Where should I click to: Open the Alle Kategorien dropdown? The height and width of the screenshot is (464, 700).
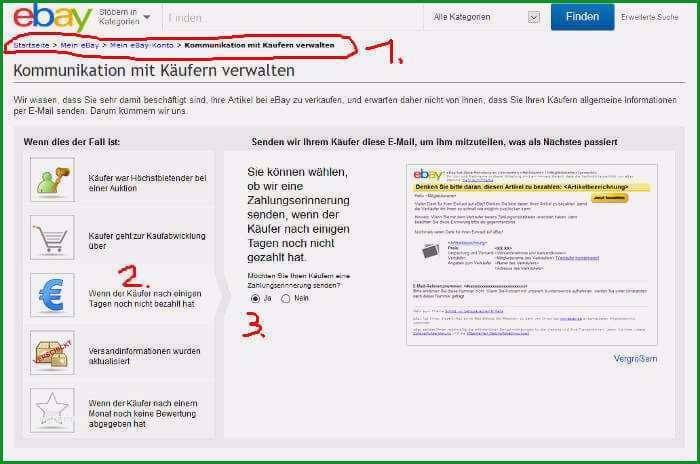(486, 17)
